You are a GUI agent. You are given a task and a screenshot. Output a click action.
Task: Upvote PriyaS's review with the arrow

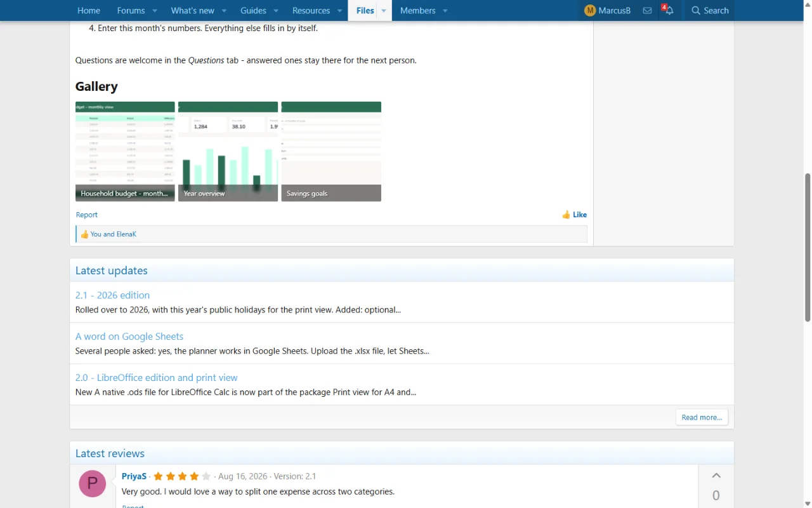(716, 476)
